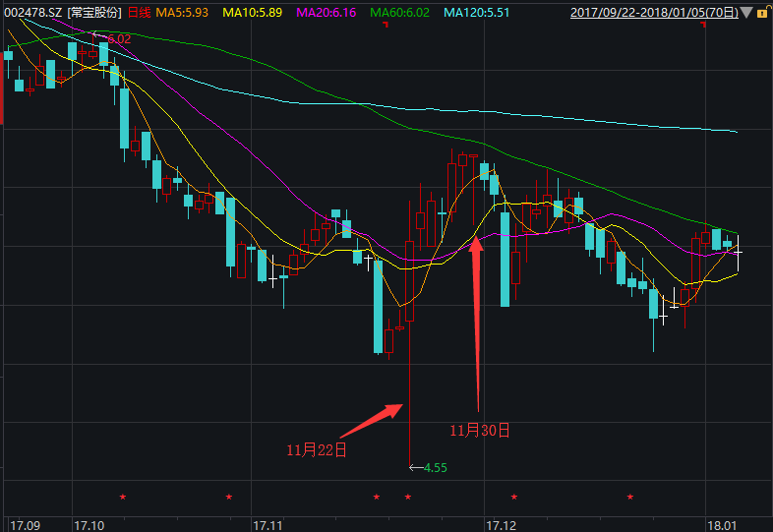The height and width of the screenshot is (532, 773).
Task: Click the 11月30日 annotation text
Action: tap(480, 430)
